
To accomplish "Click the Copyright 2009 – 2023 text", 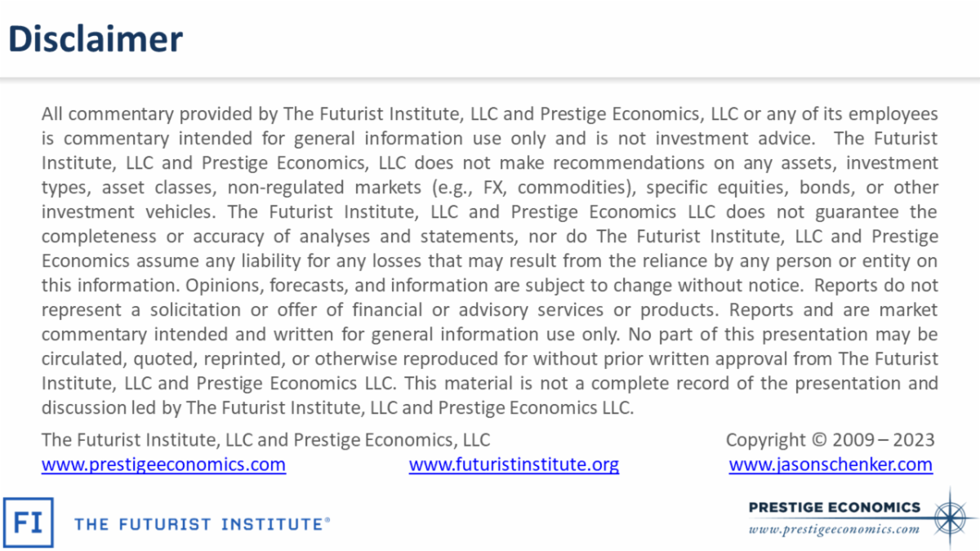I will [x=830, y=440].
